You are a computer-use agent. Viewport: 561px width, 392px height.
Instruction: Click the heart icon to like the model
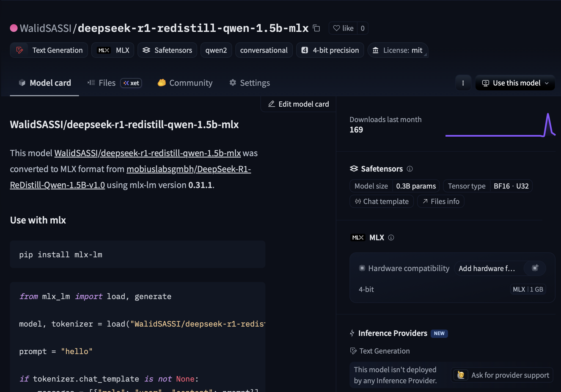click(x=336, y=28)
